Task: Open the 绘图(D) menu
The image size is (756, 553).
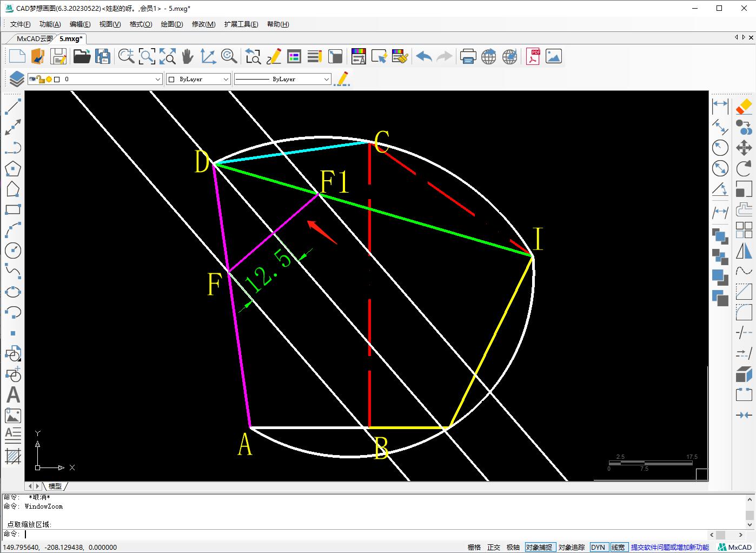Action: 172,24
